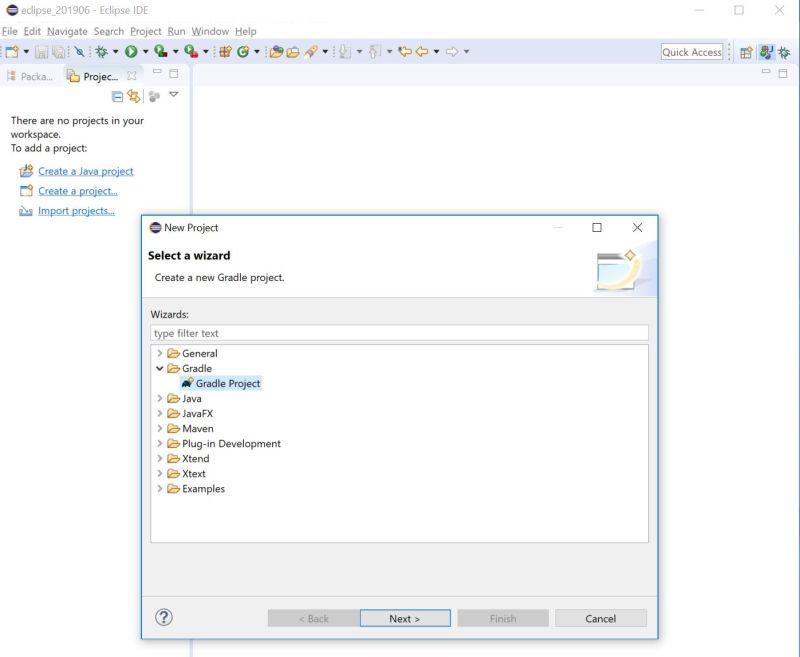Open the Edit menu

coord(32,31)
